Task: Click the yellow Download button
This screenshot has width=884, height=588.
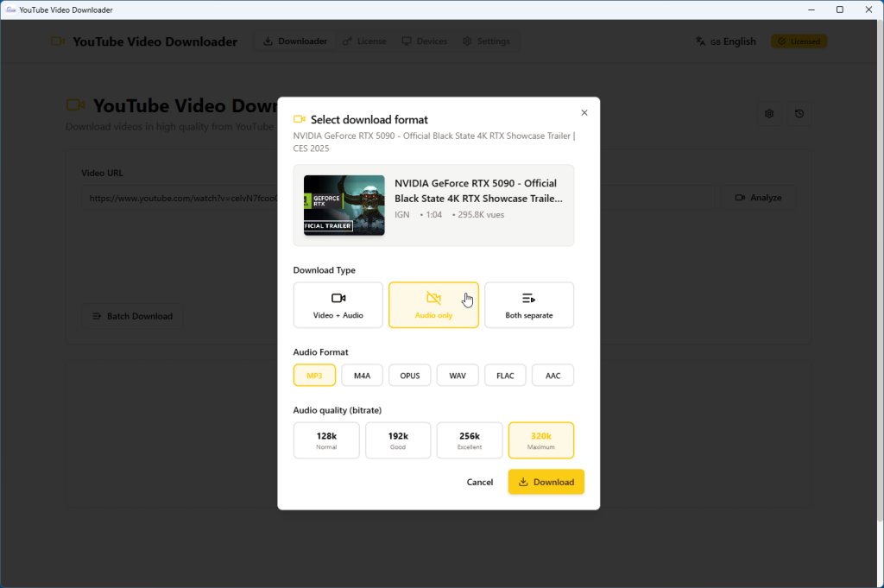Action: [546, 482]
